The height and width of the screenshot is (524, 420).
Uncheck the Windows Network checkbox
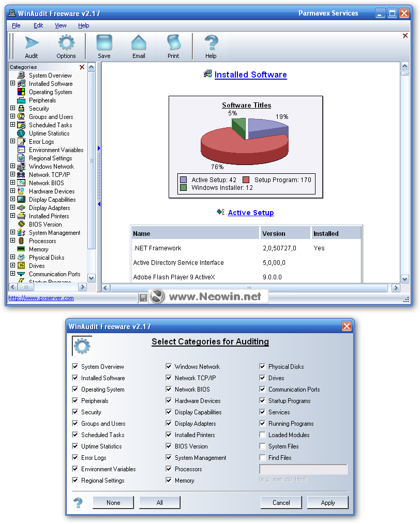pos(169,366)
